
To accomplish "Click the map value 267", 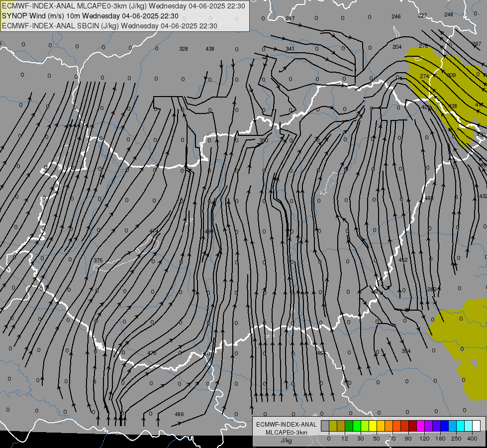I will pos(477,44).
